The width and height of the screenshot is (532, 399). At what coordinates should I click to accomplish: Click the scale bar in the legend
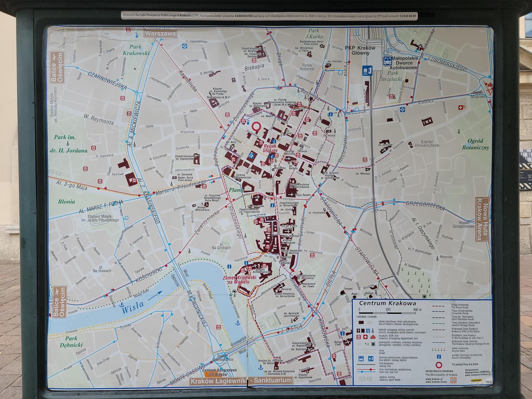pyautogui.click(x=387, y=313)
